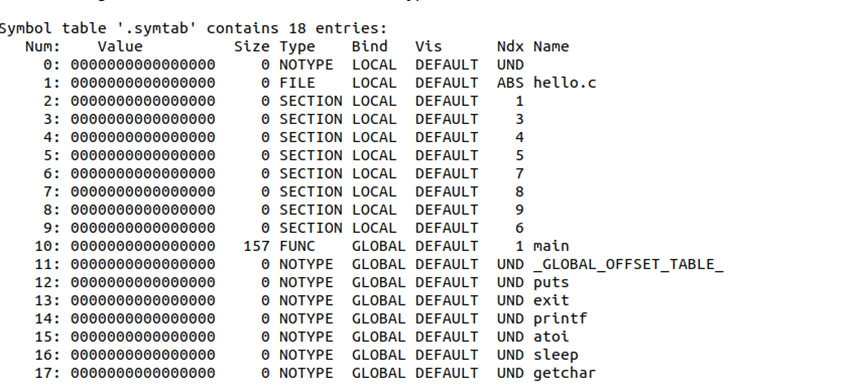This screenshot has height=392, width=851.
Task: Click the ABS index entry
Action: click(510, 83)
